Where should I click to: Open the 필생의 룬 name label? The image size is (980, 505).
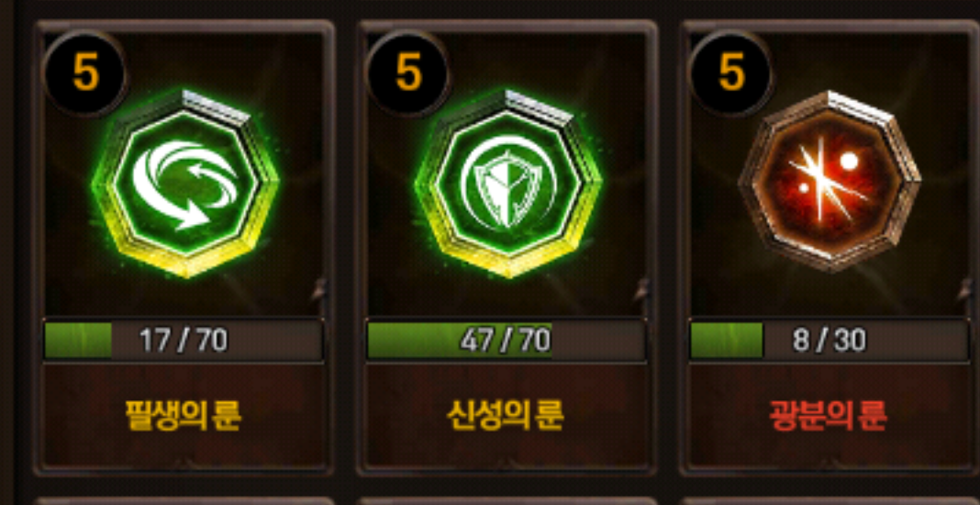[x=184, y=414]
